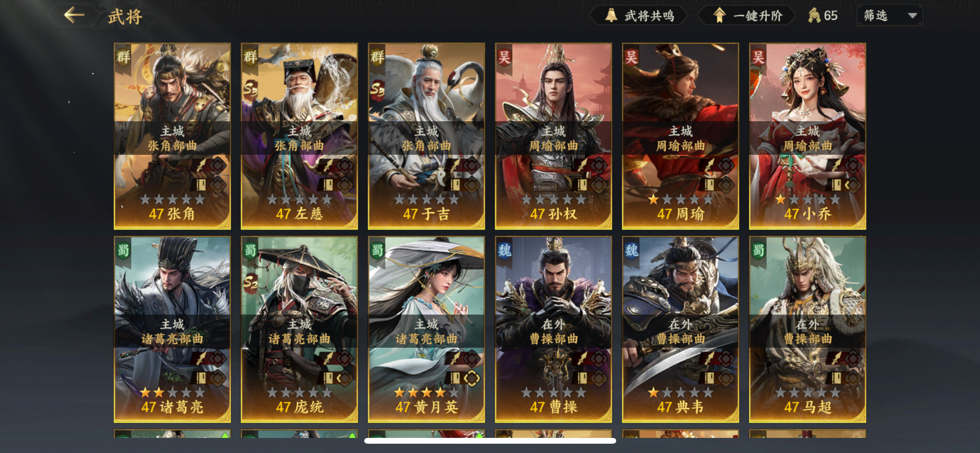Screen dimensions: 980x453
Task: Open the 左慈 general card
Action: pyautogui.click(x=299, y=136)
